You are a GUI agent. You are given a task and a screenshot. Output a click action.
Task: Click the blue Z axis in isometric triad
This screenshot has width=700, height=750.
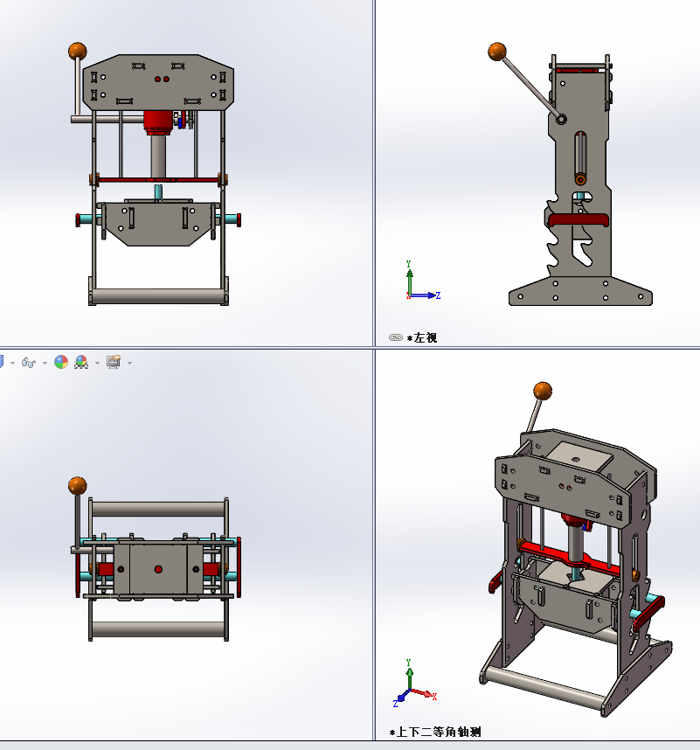[x=401, y=697]
